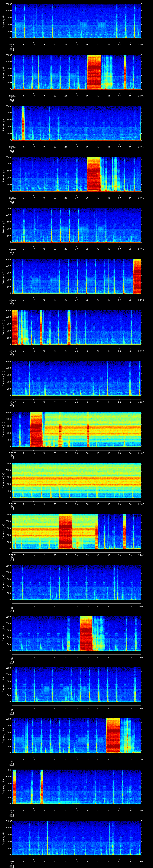
Task: Click the 15:38:00 start time label
Action: [x=12, y=861]
